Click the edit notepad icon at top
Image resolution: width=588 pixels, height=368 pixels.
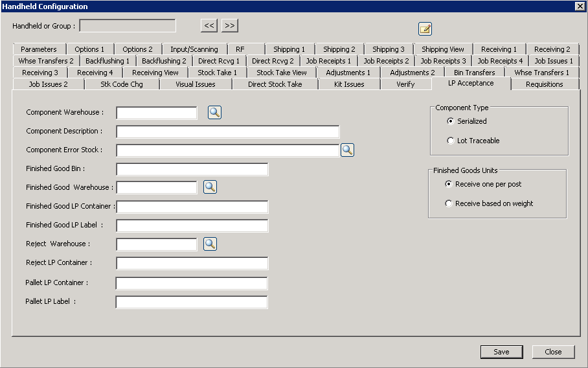tap(425, 29)
